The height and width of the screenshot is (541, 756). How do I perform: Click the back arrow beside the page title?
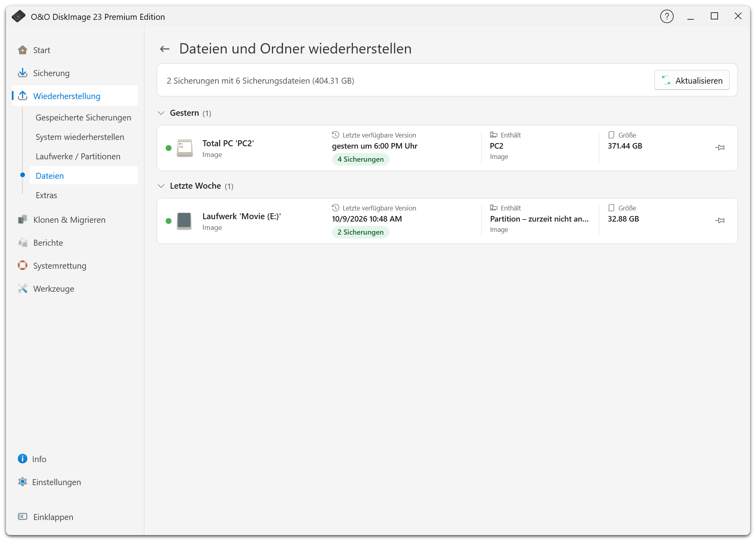[165, 49]
